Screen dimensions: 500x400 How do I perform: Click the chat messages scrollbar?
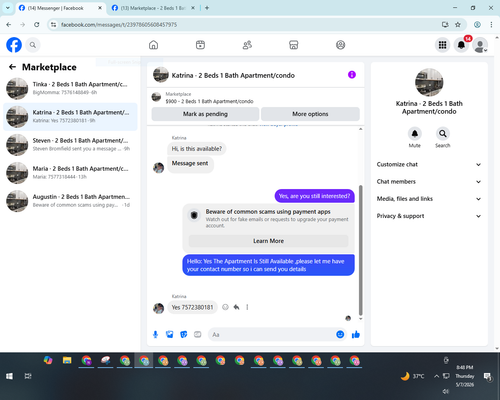coord(360,250)
